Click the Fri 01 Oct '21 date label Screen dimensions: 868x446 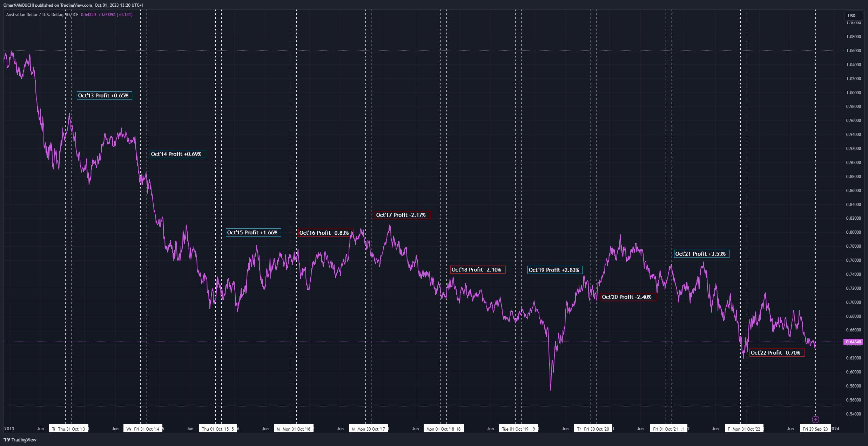tap(666, 429)
